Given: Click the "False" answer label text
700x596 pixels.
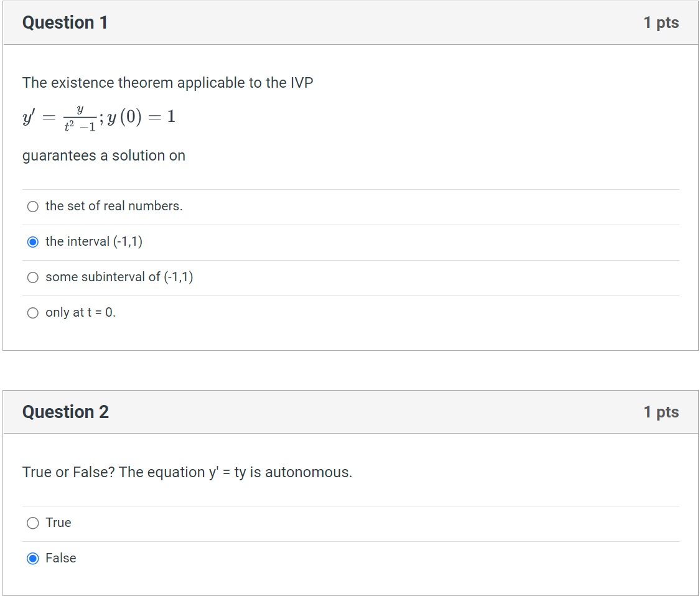Looking at the screenshot, I should click(60, 559).
